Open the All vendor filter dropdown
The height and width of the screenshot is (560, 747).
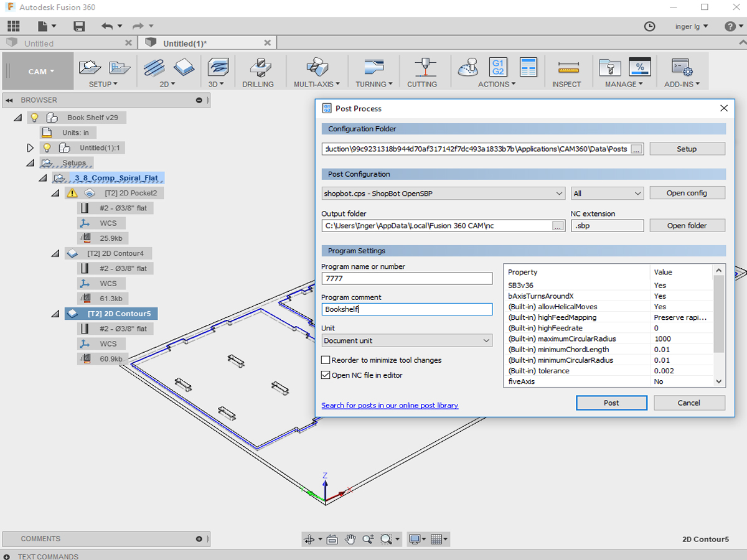[608, 194]
